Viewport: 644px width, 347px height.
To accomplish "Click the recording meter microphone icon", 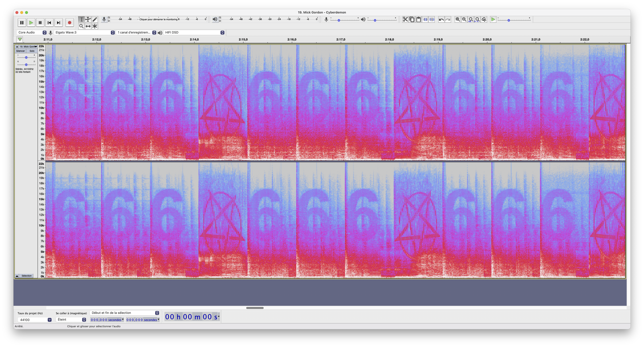I will click(104, 19).
